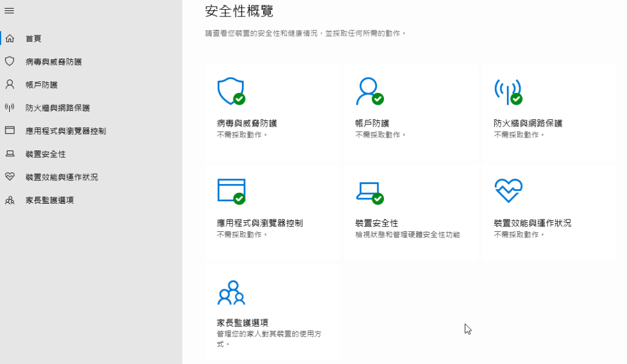Image resolution: width=627 pixels, height=364 pixels.
Task: Open 家長監護選項 from the sidebar
Action: coord(49,200)
